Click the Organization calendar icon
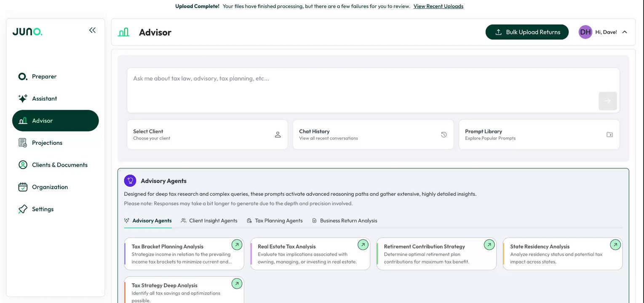 [x=23, y=187]
